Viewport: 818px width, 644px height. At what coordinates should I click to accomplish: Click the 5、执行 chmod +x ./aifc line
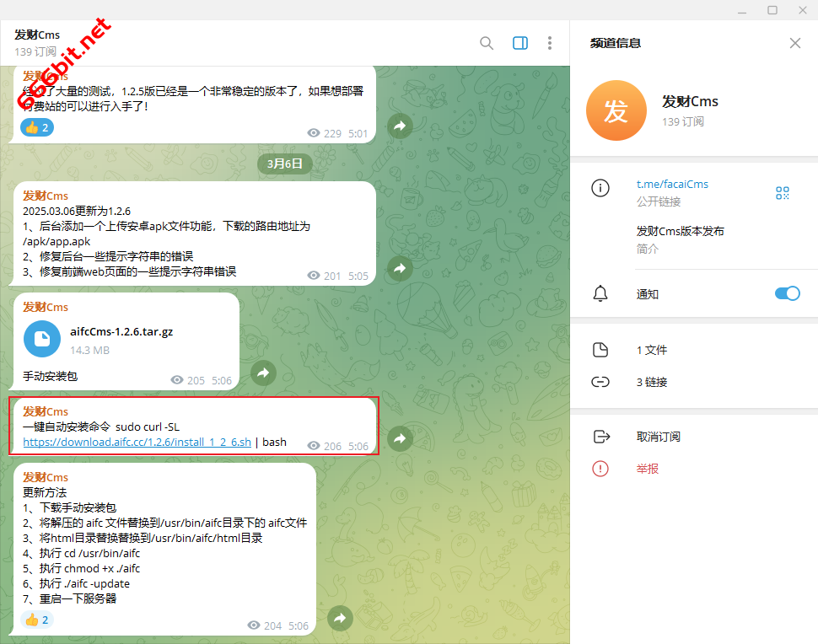[82, 568]
